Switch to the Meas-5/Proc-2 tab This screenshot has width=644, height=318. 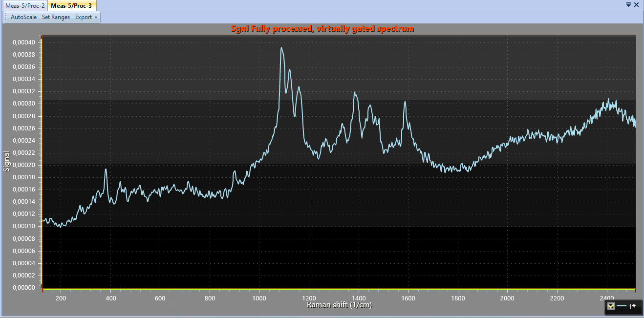[x=25, y=5]
